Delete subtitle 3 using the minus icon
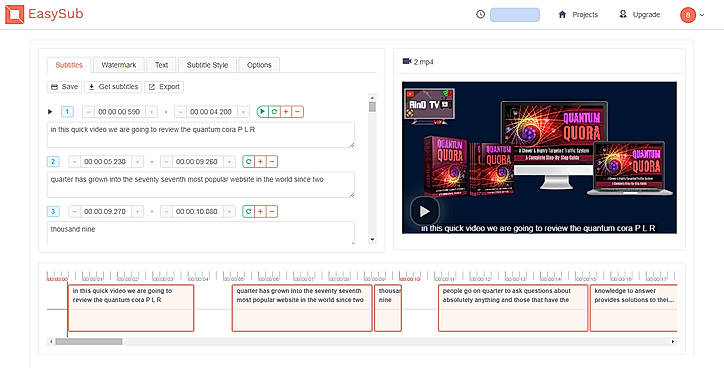This screenshot has height=368, width=724. click(x=272, y=211)
